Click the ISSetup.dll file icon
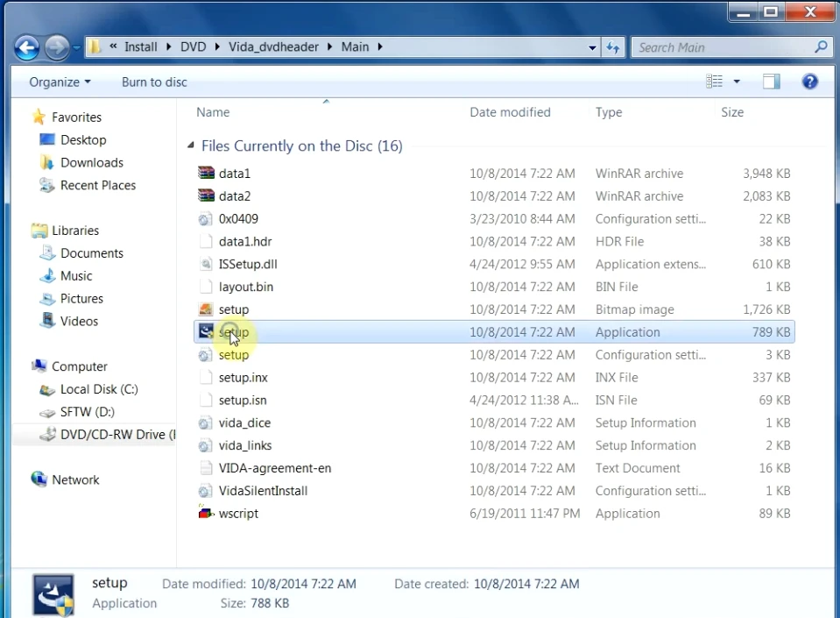Screen dimensions: 840x618 point(206,264)
